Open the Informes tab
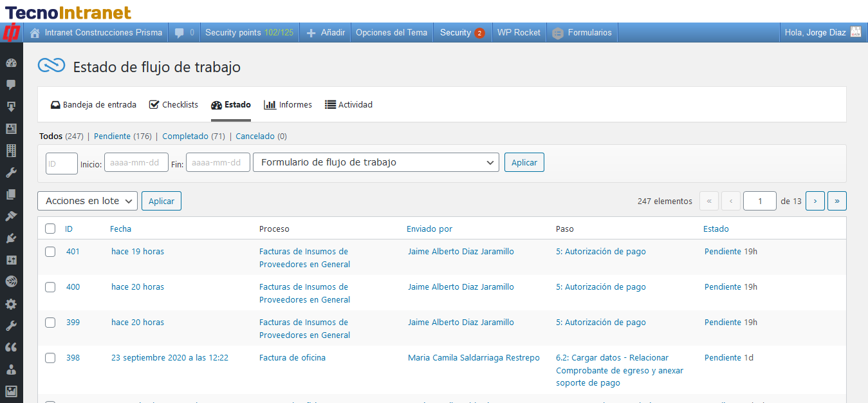The image size is (868, 403). click(x=288, y=105)
